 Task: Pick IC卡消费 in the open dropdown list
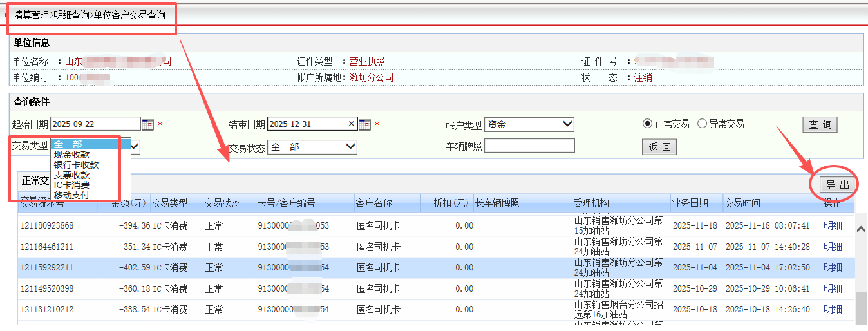point(71,185)
